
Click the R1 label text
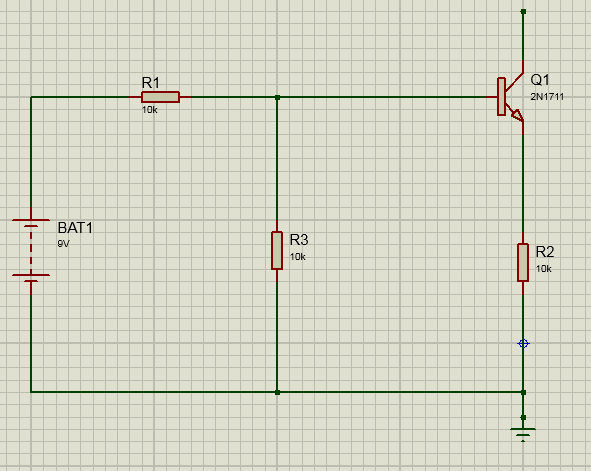point(151,83)
